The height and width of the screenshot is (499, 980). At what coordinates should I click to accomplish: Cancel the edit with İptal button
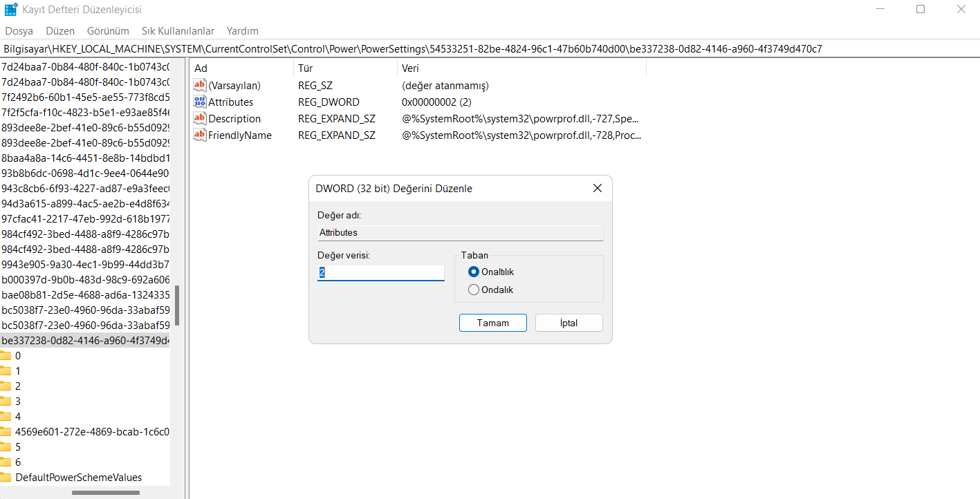click(x=569, y=323)
